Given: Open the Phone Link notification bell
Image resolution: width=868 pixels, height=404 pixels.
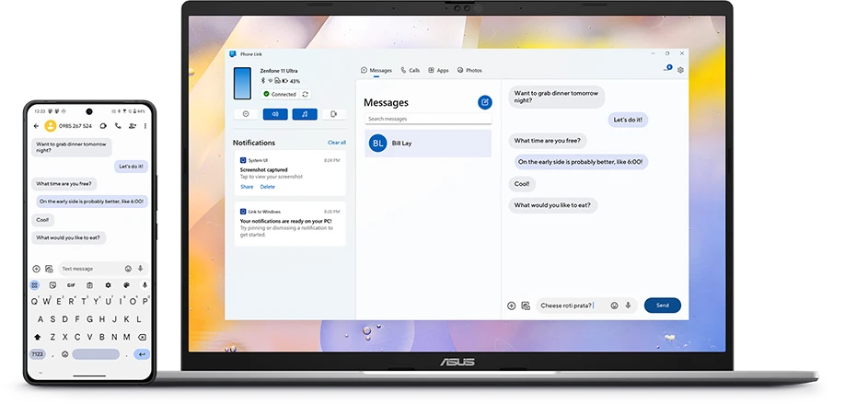Looking at the screenshot, I should click(667, 70).
